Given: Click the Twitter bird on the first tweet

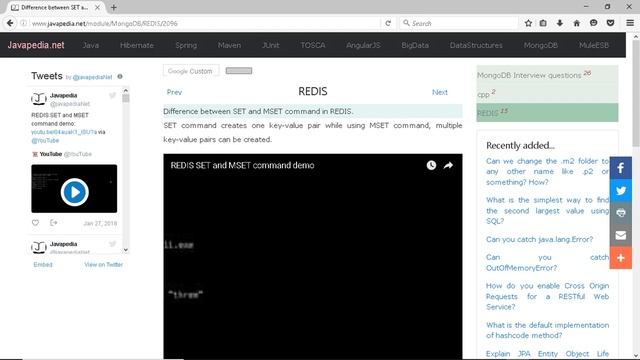Looking at the screenshot, I should pyautogui.click(x=112, y=96).
